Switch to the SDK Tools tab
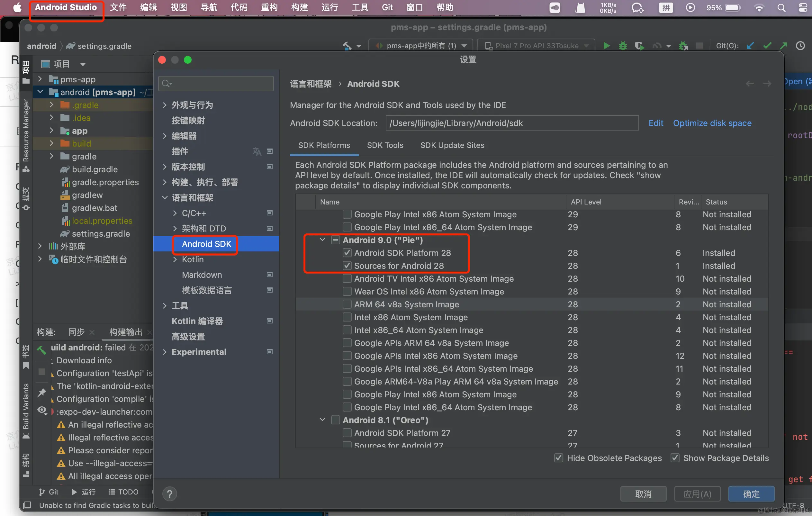The width and height of the screenshot is (812, 516). tap(385, 145)
